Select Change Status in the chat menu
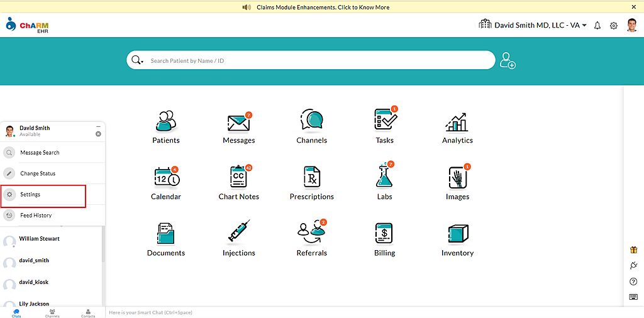The image size is (644, 318). pyautogui.click(x=38, y=173)
